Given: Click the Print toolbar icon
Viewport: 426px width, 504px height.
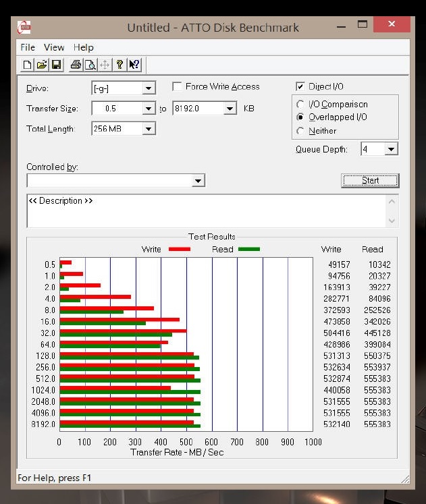Looking at the screenshot, I should pyautogui.click(x=76, y=65).
